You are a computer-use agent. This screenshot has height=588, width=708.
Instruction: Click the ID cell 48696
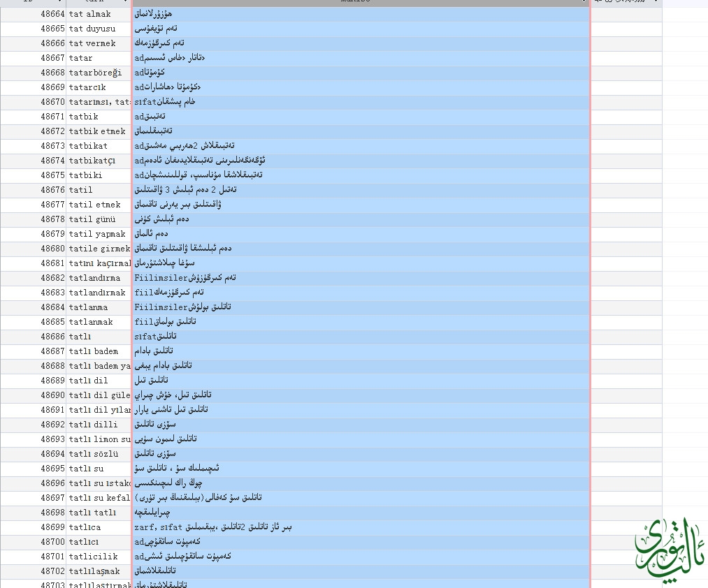click(34, 483)
